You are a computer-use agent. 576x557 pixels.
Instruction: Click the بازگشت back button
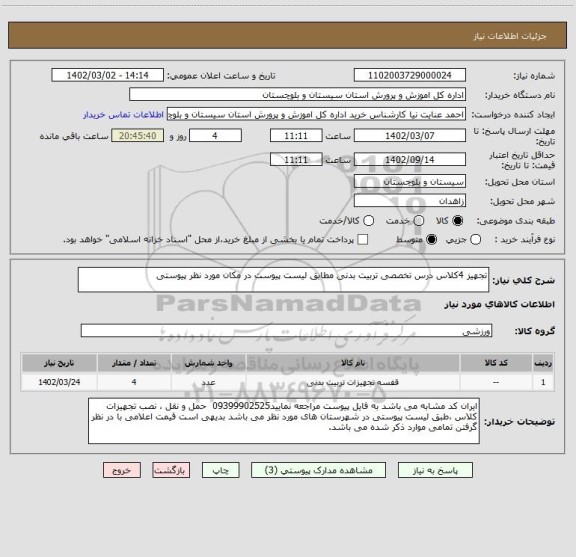pyautogui.click(x=171, y=470)
